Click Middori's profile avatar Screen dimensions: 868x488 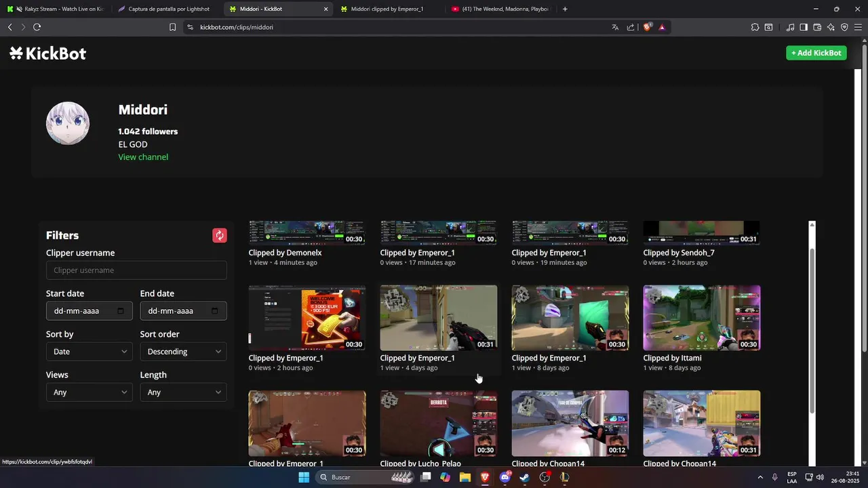tap(68, 123)
